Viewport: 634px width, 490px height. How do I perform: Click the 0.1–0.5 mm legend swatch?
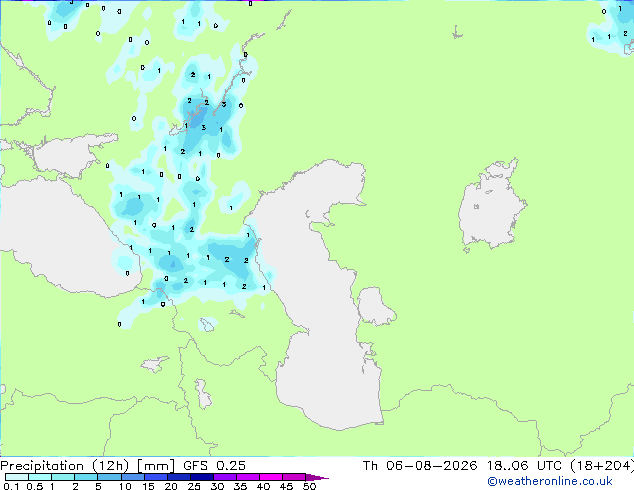pos(17,477)
